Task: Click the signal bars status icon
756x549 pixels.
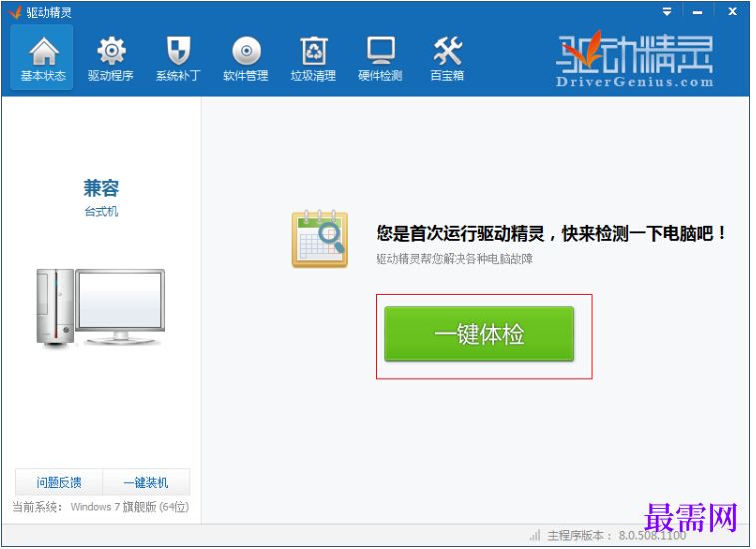Action: click(535, 535)
